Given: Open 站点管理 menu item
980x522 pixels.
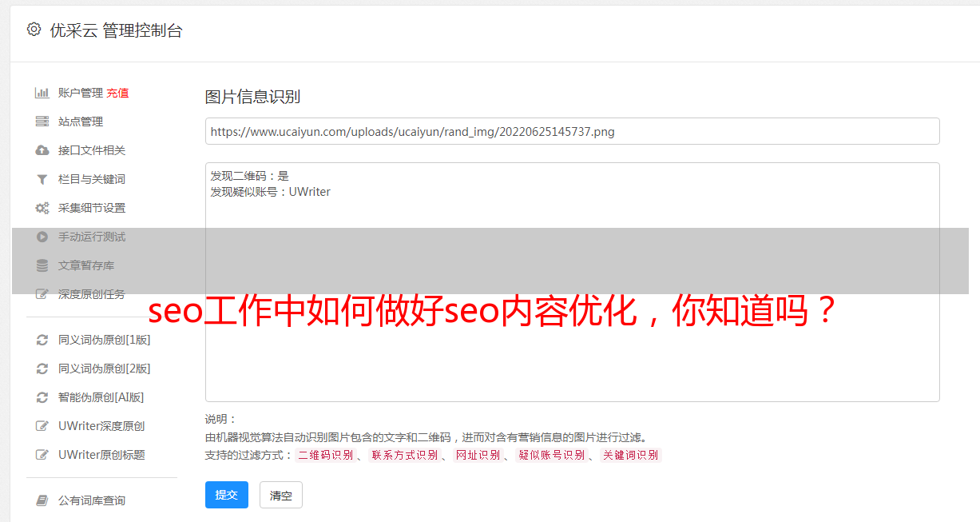Looking at the screenshot, I should click(x=81, y=122).
